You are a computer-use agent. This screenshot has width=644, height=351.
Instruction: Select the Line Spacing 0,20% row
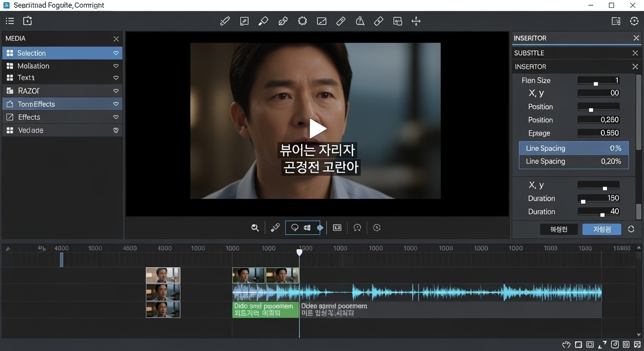pyautogui.click(x=574, y=161)
